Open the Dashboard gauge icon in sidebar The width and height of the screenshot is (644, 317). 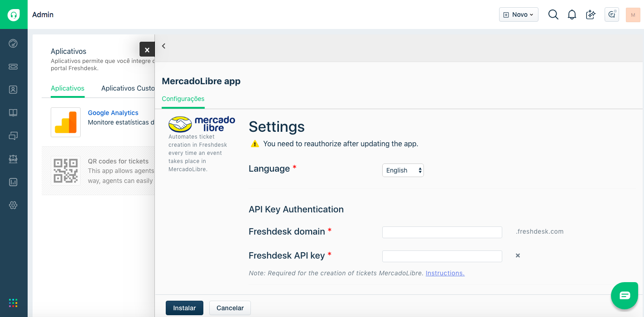13,43
